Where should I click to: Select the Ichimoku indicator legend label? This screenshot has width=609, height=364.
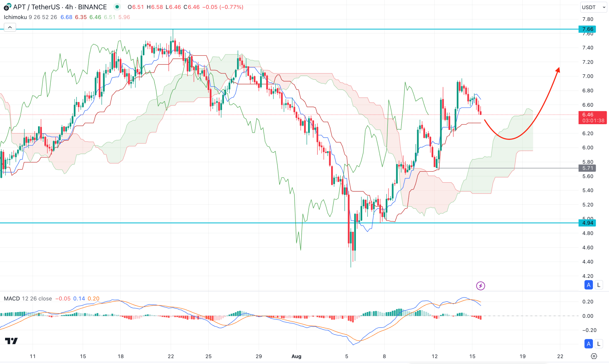[15, 17]
